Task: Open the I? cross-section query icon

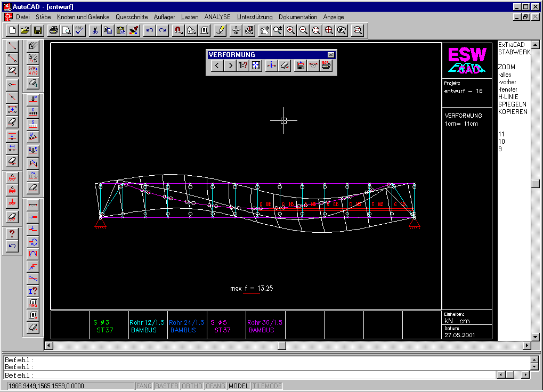Action: pyautogui.click(x=33, y=291)
